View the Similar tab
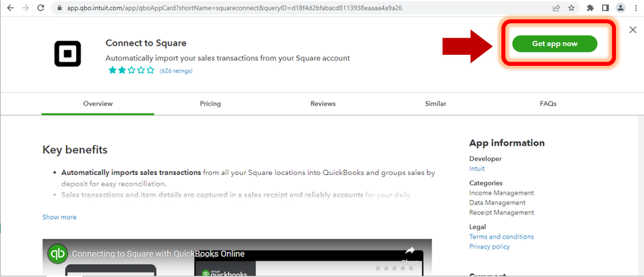The height and width of the screenshot is (277, 644). pyautogui.click(x=435, y=104)
